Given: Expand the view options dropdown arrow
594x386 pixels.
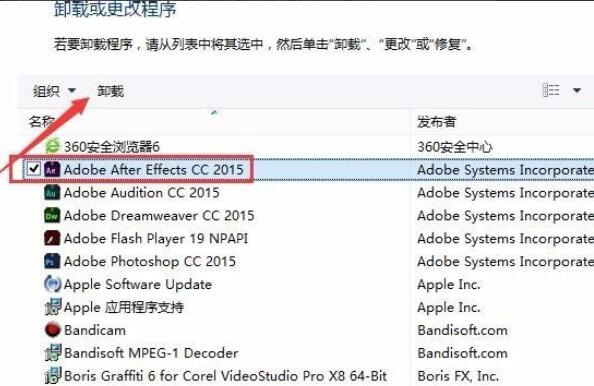Looking at the screenshot, I should (577, 91).
